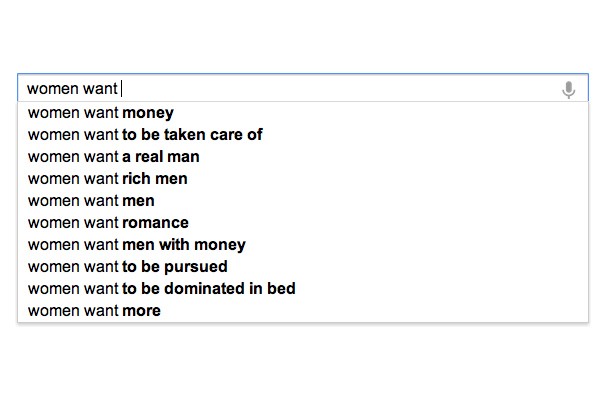Click the bold 'to be pursued' completion text
The width and height of the screenshot is (600, 400).
point(174,267)
